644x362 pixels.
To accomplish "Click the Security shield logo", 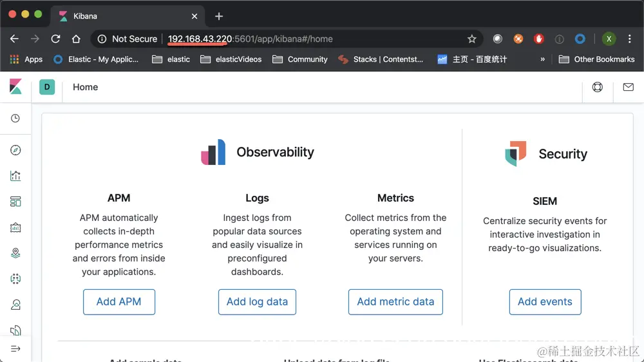I will pos(515,154).
